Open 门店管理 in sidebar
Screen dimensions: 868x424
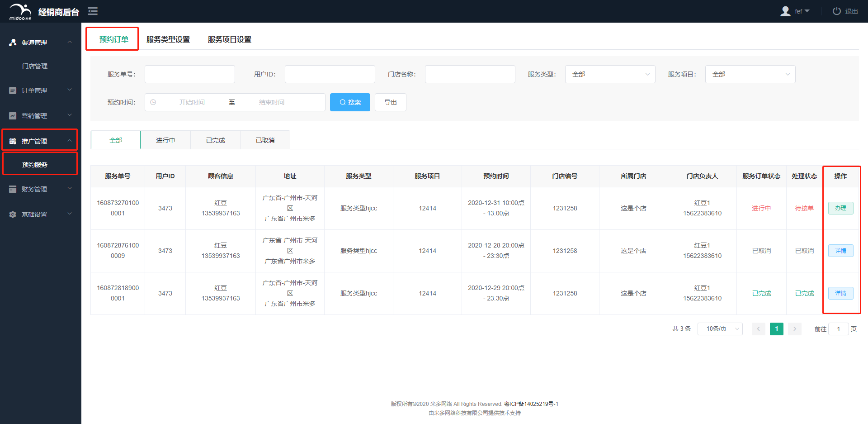tap(35, 66)
